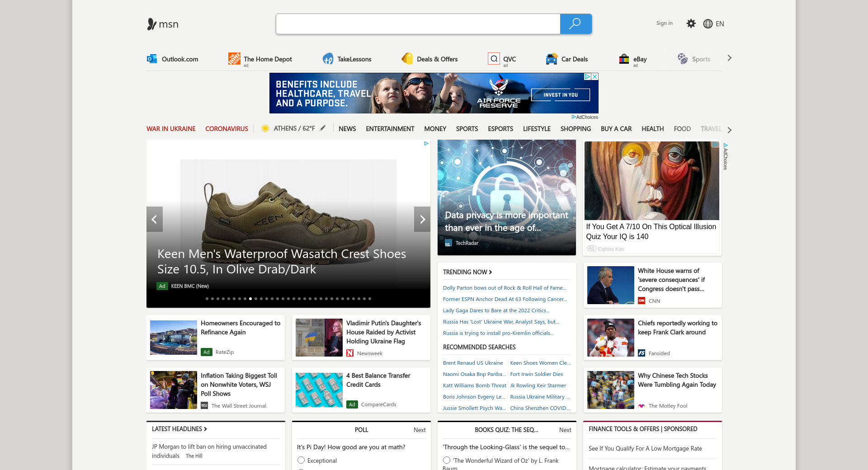Click the Car Deals shortcut icon

[551, 59]
